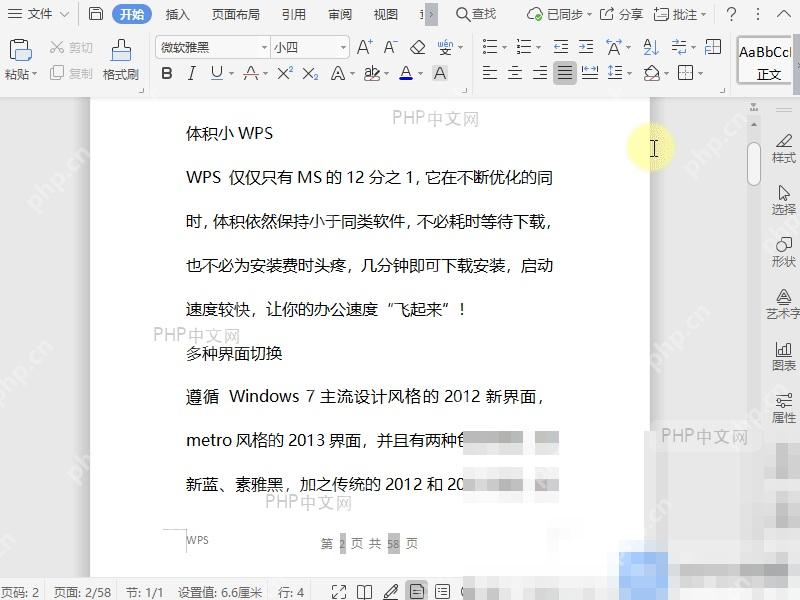This screenshot has width=800, height=600.
Task: Open the 页面布局 tab
Action: pyautogui.click(x=236, y=14)
